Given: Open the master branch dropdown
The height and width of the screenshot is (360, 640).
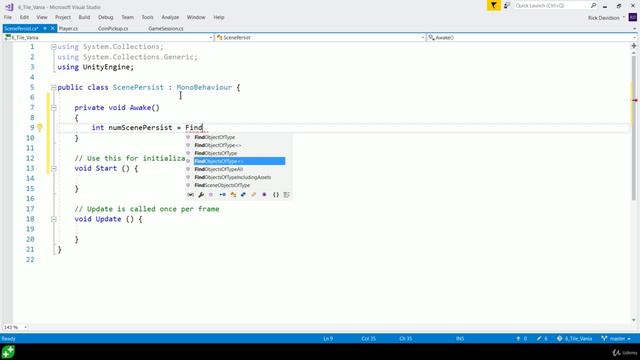Looking at the screenshot, I should click(616, 338).
